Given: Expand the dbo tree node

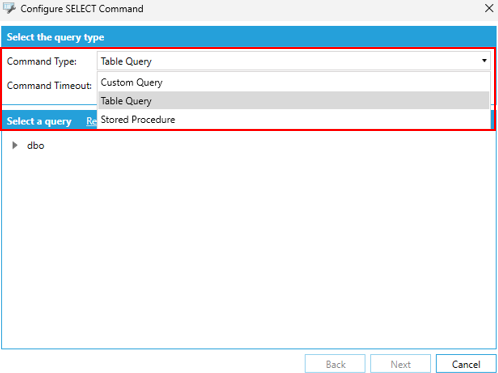Looking at the screenshot, I should (x=15, y=145).
